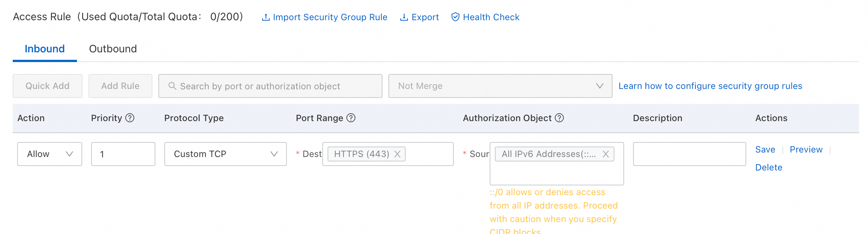The width and height of the screenshot is (868, 234).
Task: Remove the All IPv6 Addresses tag
Action: pos(606,154)
